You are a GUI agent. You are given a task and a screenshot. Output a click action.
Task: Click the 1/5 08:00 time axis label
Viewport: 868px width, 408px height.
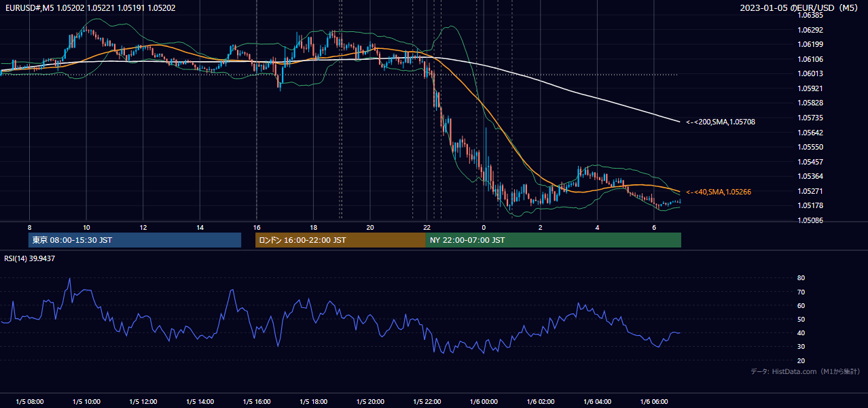pos(30,402)
